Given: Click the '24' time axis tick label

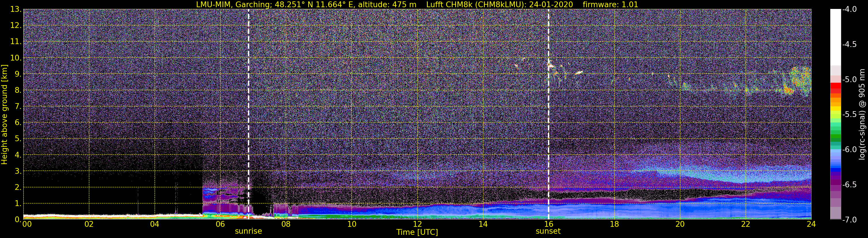Looking at the screenshot, I should pyautogui.click(x=811, y=224).
